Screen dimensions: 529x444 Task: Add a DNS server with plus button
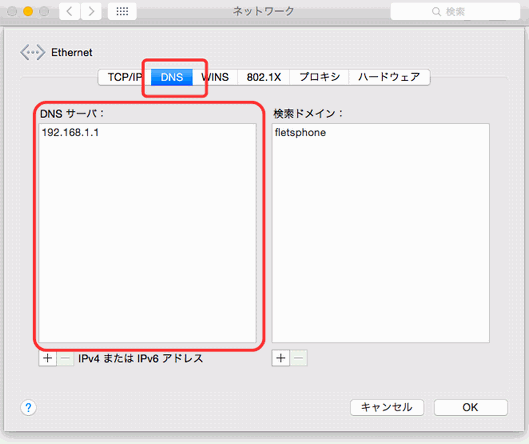pos(48,358)
